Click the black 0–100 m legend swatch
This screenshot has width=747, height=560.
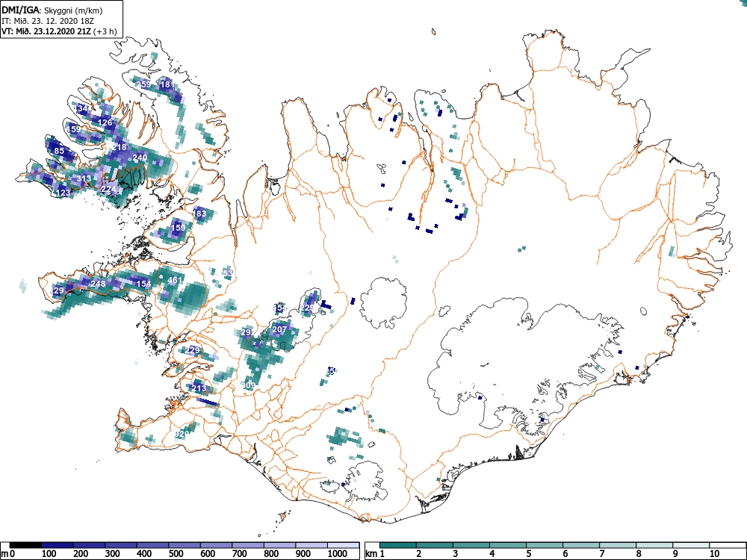(25, 545)
